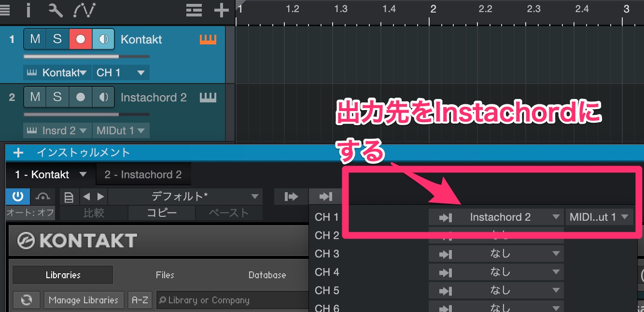This screenshot has height=312, width=644.
Task: Click the Manage Libraries button
Action: pyautogui.click(x=84, y=300)
